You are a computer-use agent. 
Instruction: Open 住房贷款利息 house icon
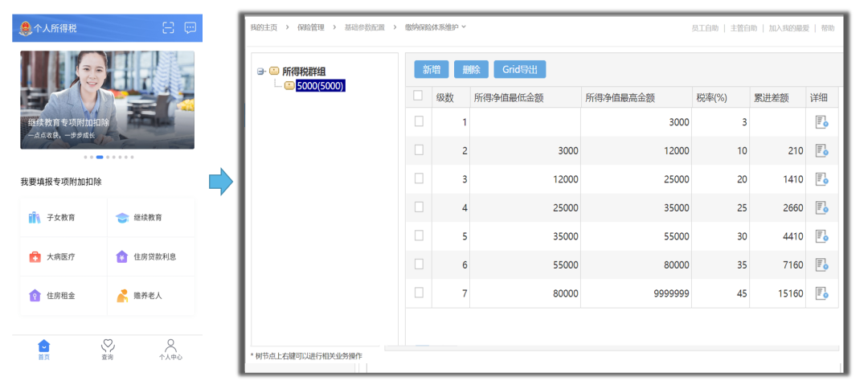122,256
